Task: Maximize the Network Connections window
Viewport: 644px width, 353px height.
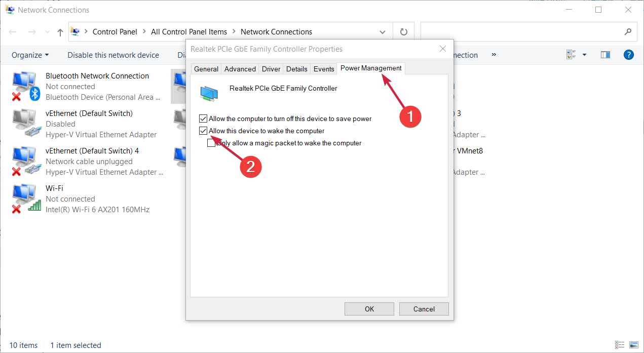Action: (598, 10)
